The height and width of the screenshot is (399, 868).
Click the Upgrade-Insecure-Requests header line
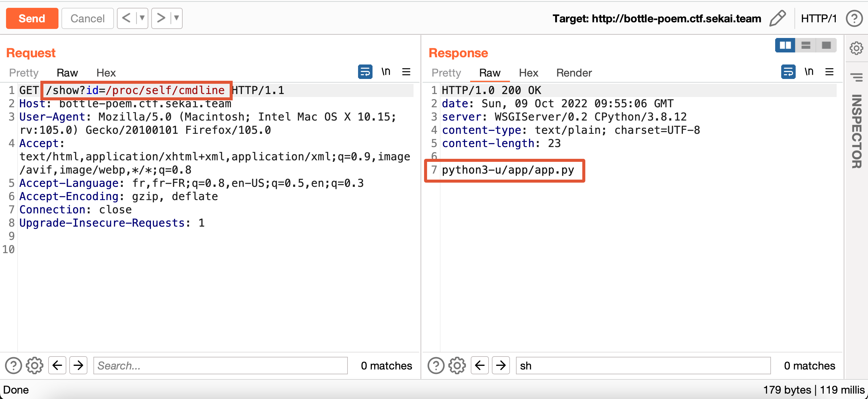[112, 223]
